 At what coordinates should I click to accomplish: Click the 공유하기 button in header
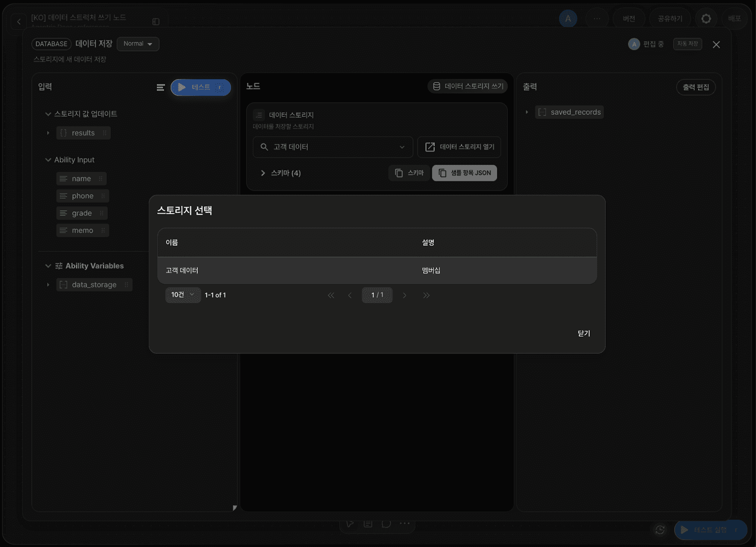670,19
